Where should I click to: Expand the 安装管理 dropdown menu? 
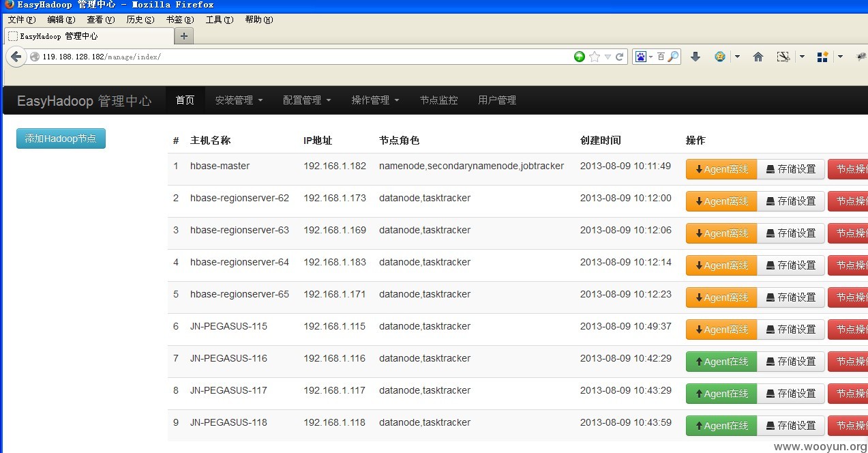[x=239, y=100]
